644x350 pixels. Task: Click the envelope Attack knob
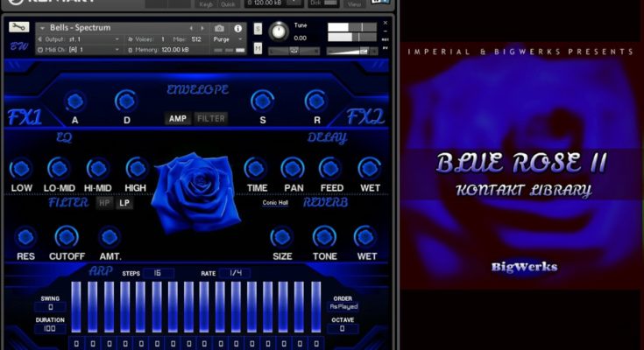click(x=75, y=101)
